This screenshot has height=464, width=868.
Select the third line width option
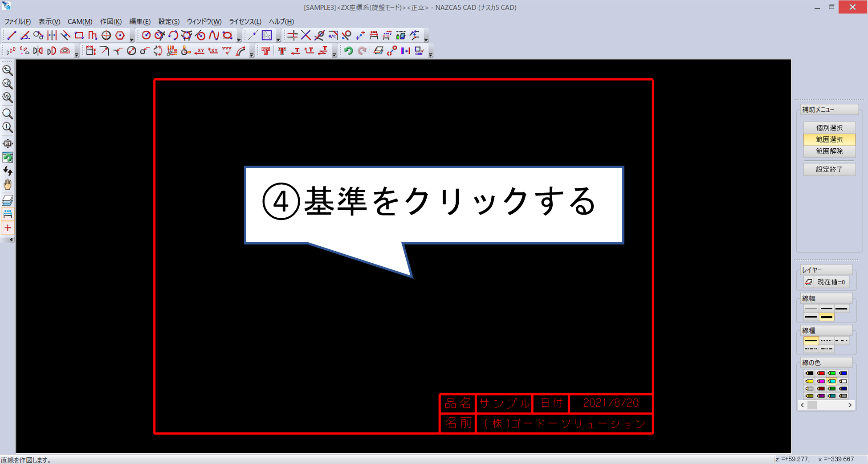coord(841,309)
